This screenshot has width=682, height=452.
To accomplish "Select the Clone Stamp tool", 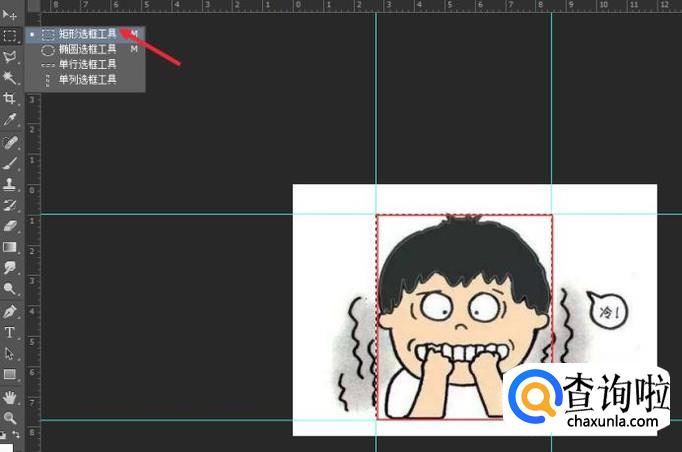I will click(x=10, y=184).
